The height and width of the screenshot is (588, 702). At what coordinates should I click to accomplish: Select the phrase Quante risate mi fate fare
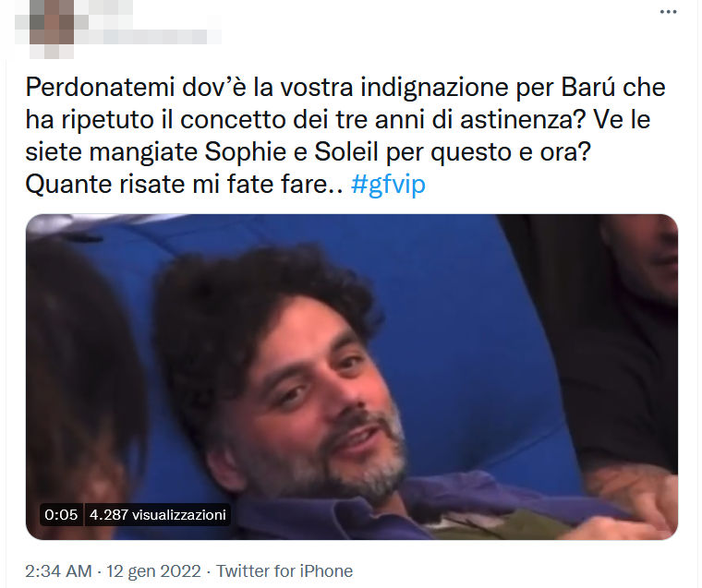[x=184, y=184]
